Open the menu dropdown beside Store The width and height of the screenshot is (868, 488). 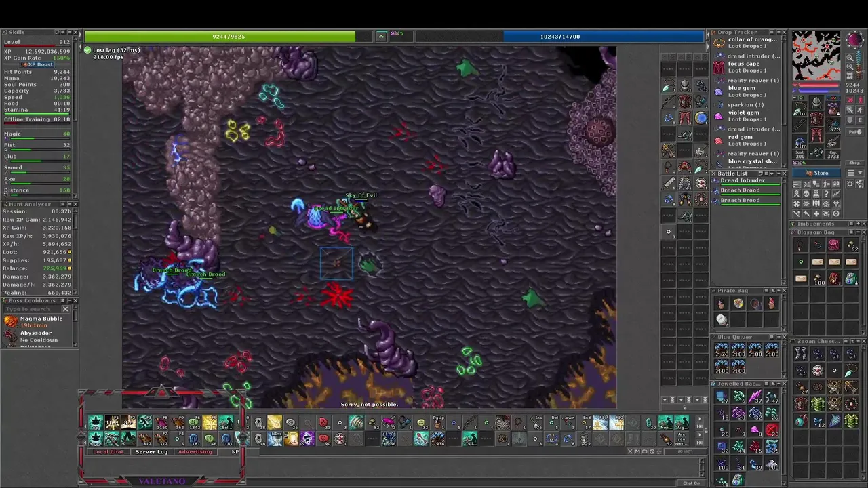click(x=855, y=173)
